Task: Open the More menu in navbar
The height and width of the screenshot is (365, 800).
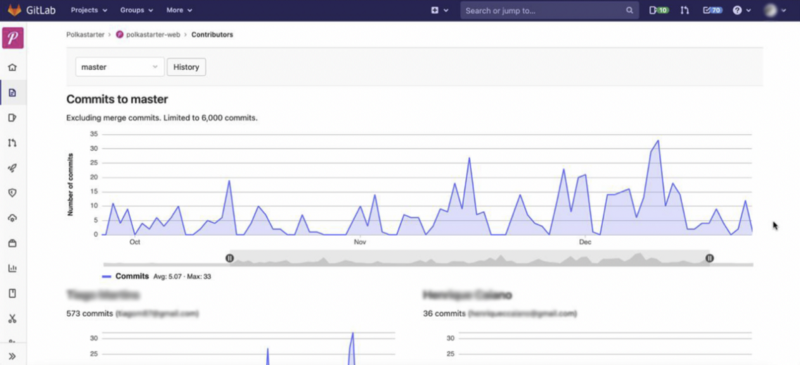Action: (x=179, y=10)
